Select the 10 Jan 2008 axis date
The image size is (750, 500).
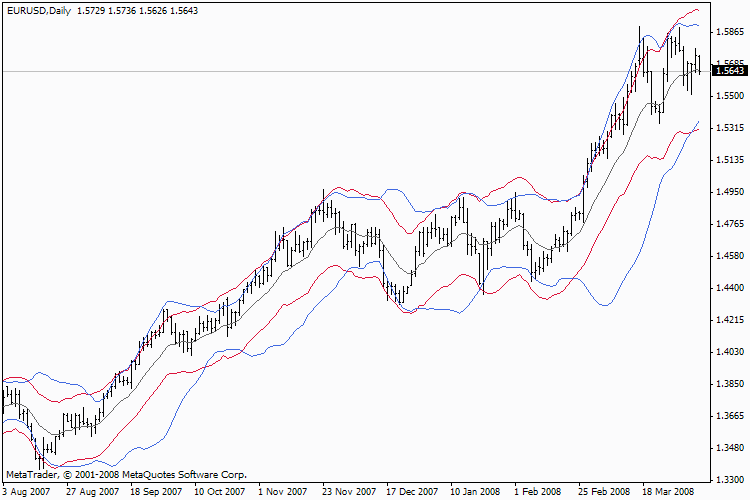pyautogui.click(x=475, y=491)
